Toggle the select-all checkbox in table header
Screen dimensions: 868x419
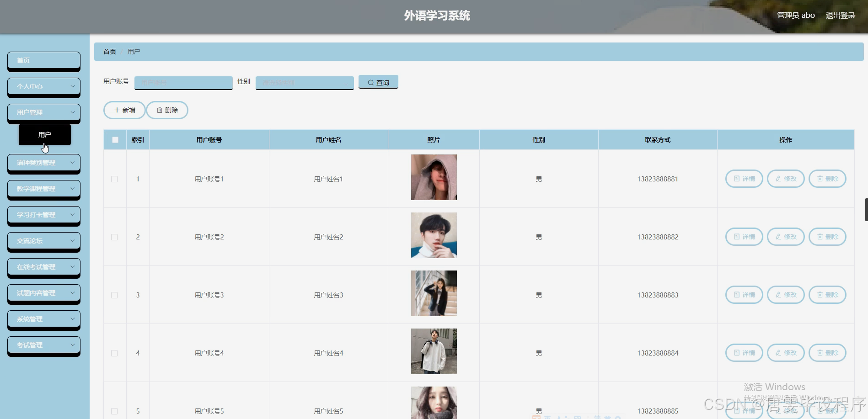115,140
